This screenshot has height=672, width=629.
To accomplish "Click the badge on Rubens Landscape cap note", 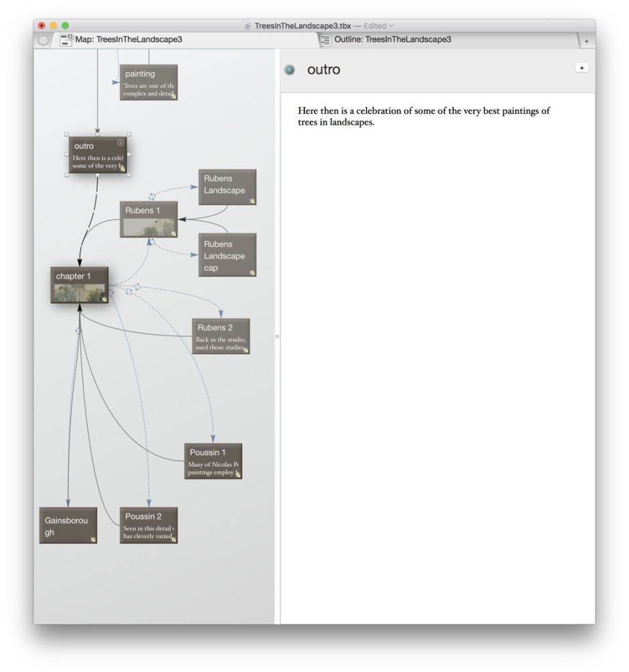I will click(252, 272).
